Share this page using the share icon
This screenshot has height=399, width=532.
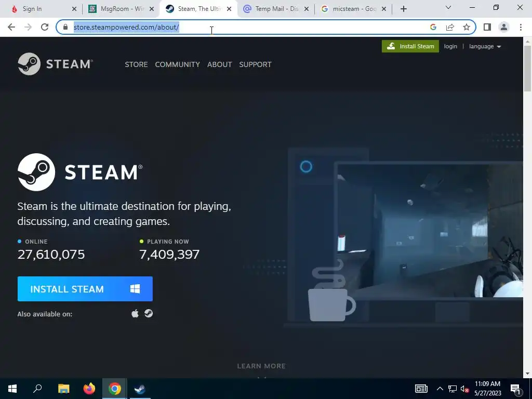(450, 27)
